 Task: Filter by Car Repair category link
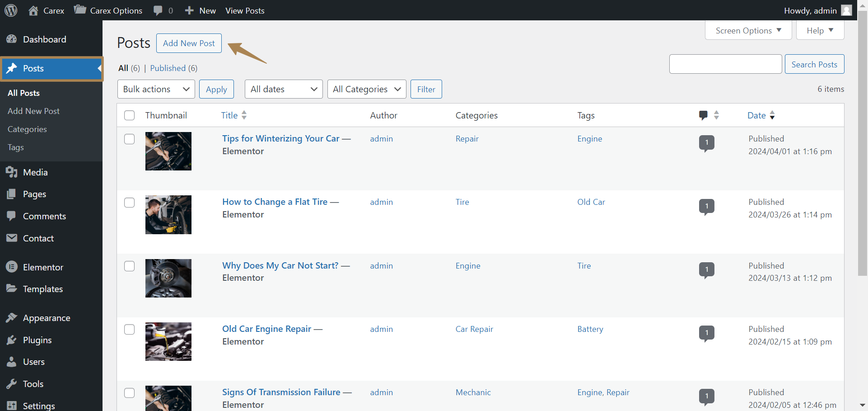point(474,329)
